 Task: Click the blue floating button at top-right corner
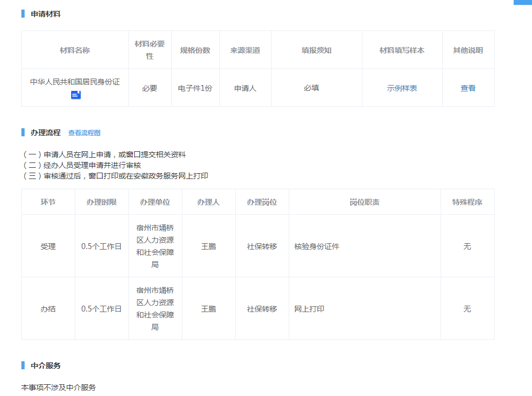click(x=522, y=2)
